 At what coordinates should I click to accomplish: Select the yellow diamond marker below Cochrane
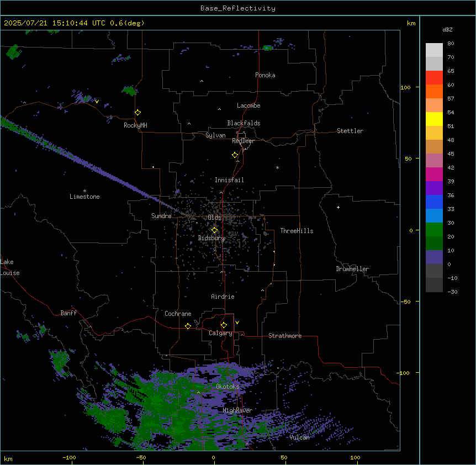click(x=188, y=326)
